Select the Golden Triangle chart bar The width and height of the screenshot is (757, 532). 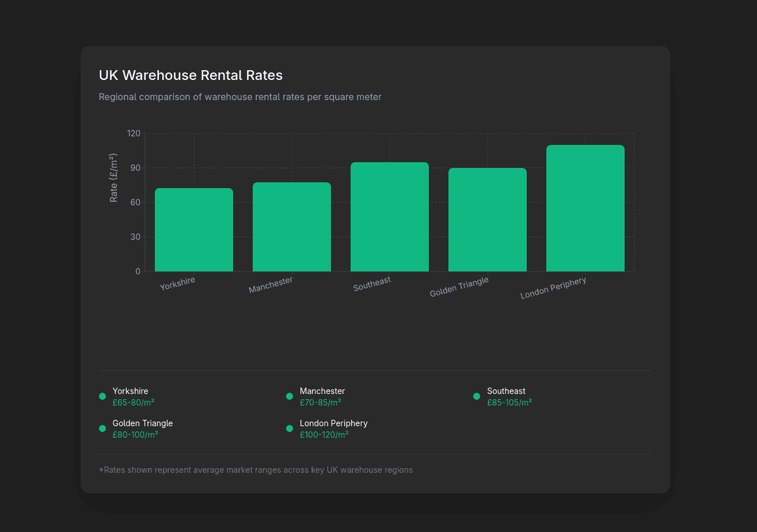tap(488, 220)
